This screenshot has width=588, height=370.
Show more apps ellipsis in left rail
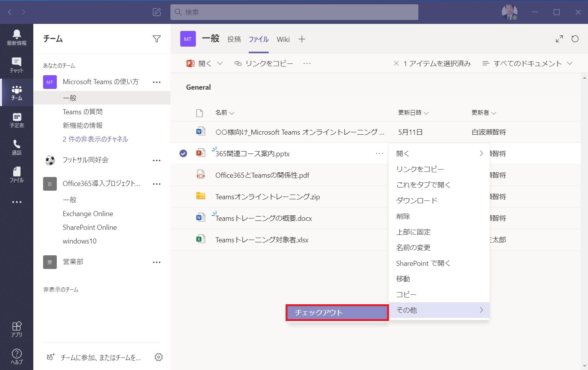(x=16, y=202)
